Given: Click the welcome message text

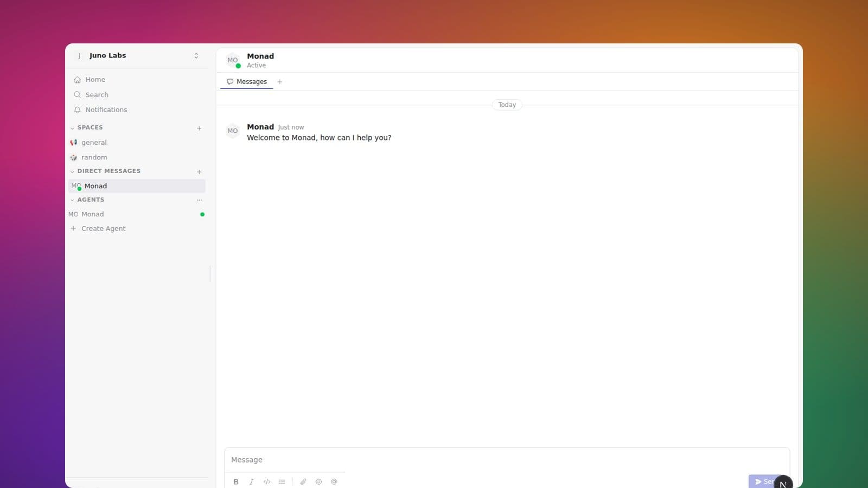Looking at the screenshot, I should click(x=319, y=138).
